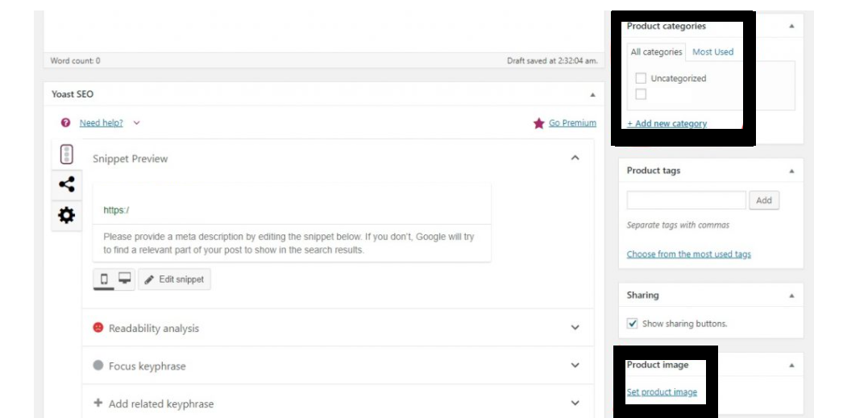Open Yoast social share tab

coord(66,184)
